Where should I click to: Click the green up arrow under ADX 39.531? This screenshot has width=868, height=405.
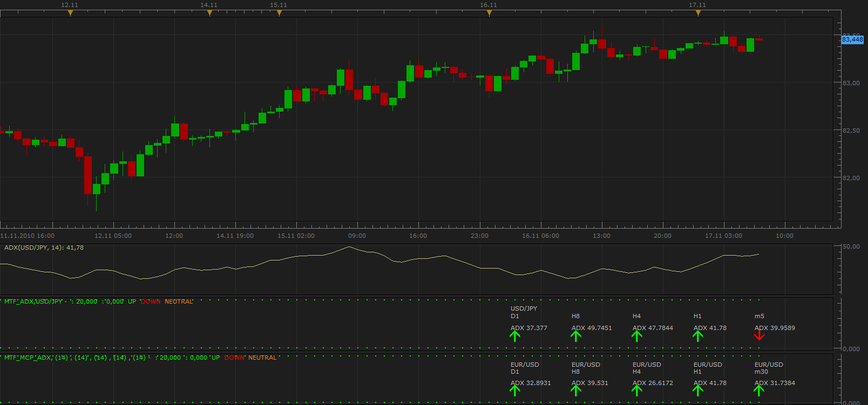coord(576,391)
